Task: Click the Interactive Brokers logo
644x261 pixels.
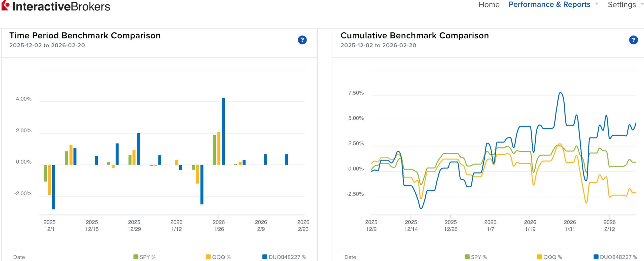Action: tap(56, 6)
